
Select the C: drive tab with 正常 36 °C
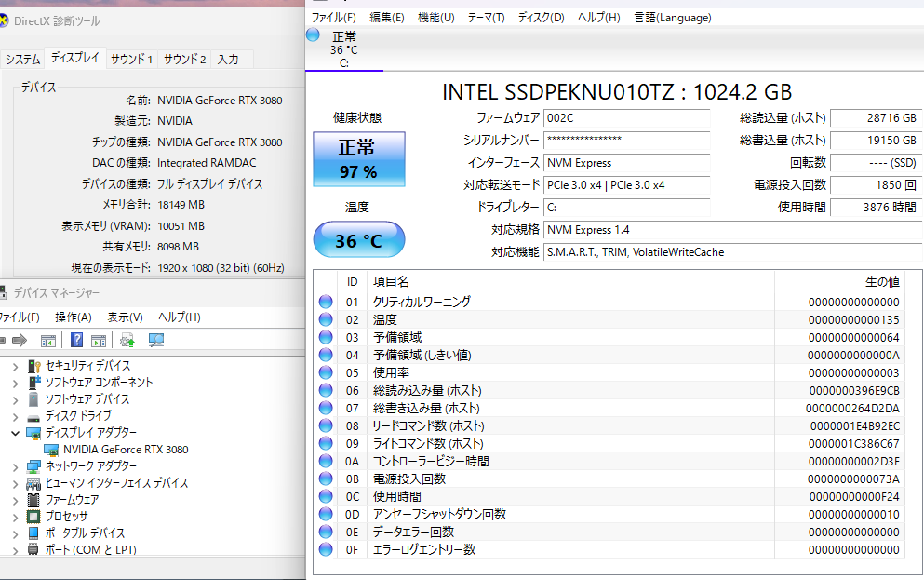coord(344,49)
